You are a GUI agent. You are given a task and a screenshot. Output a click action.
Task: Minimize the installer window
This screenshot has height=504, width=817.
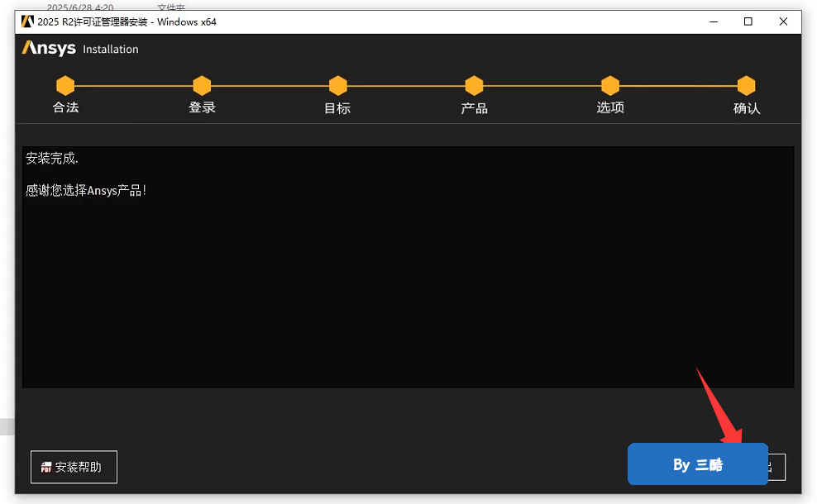(714, 21)
